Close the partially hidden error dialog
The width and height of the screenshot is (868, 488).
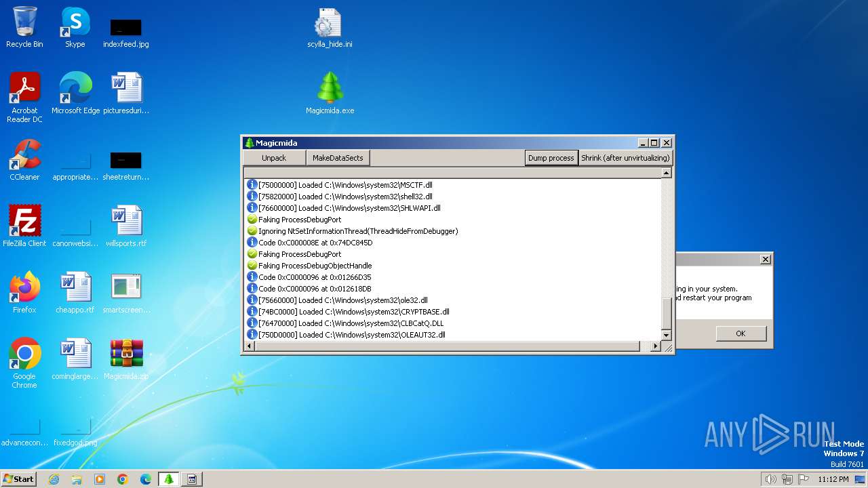tap(765, 260)
